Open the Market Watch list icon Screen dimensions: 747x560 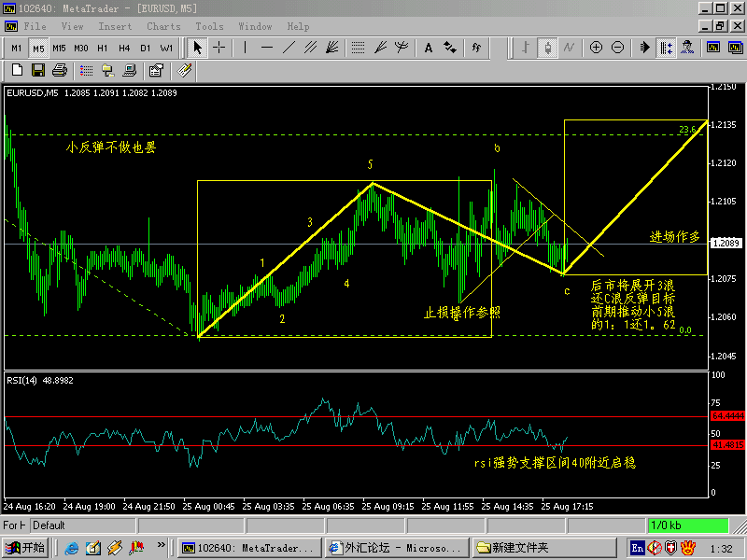86,71
